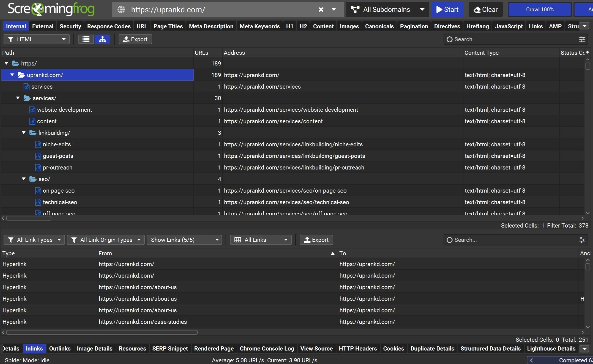593x364 pixels.
Task: Show more top tabs via overflow arrow
Action: (584, 26)
